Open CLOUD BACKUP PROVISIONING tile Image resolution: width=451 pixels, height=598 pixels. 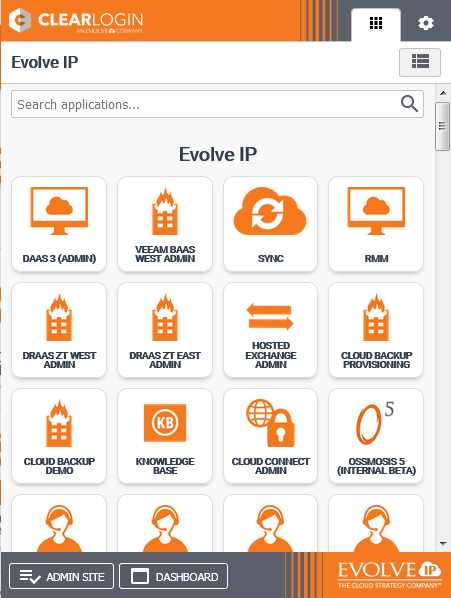(376, 330)
